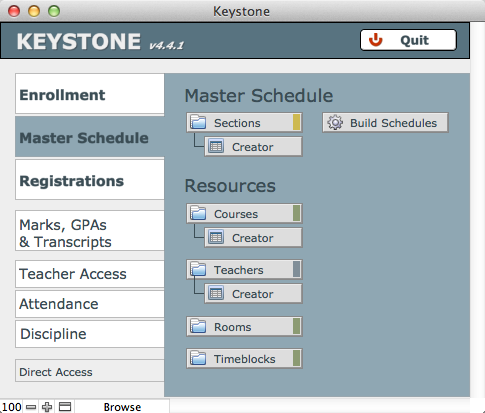Click the Sections folder icon
This screenshot has height=413, width=485.
point(198,122)
